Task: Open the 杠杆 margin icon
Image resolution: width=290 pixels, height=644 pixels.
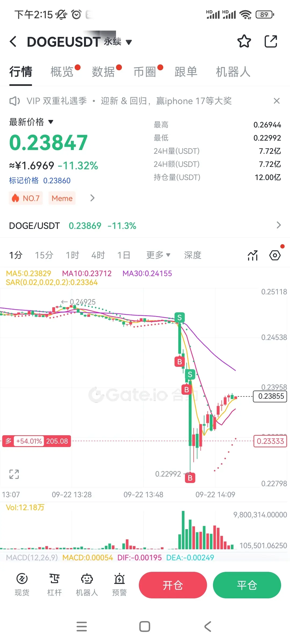Action: point(55,585)
